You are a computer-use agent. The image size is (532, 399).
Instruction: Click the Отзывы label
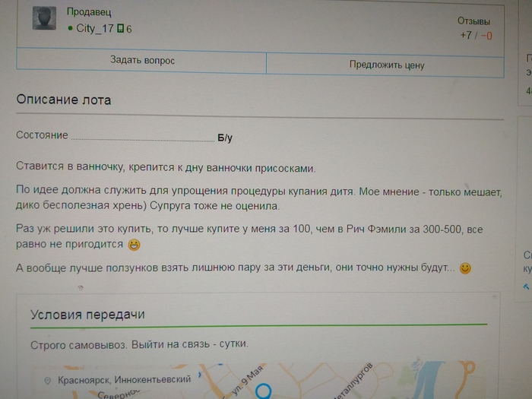point(473,21)
